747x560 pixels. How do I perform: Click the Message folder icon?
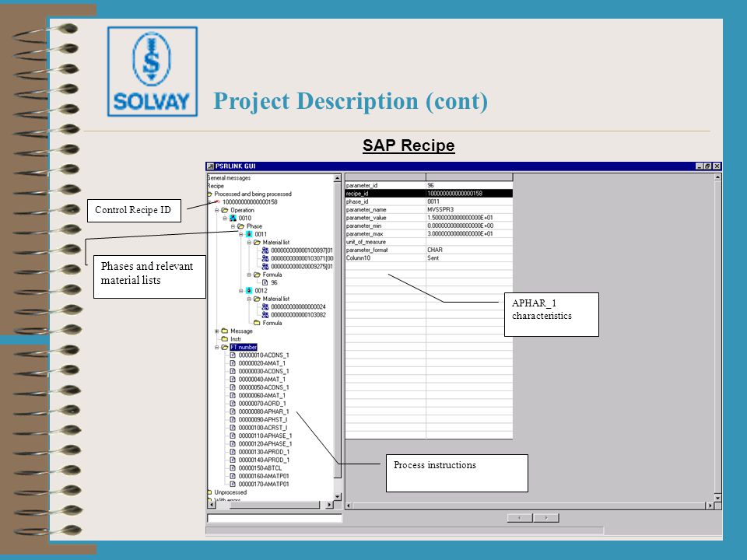(x=225, y=331)
